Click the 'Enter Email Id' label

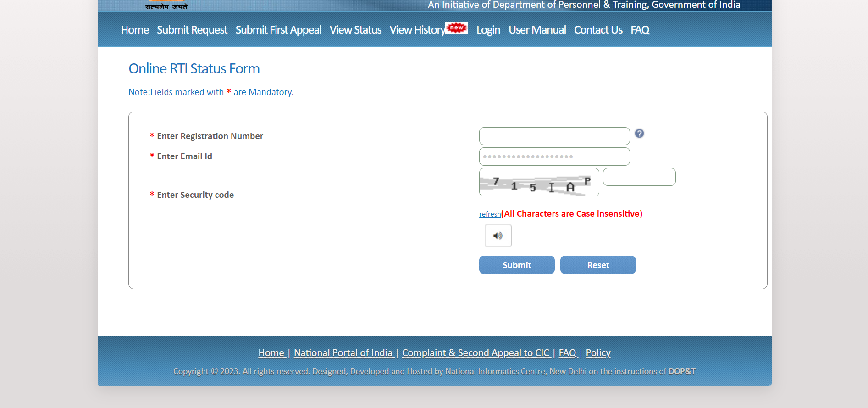[184, 156]
